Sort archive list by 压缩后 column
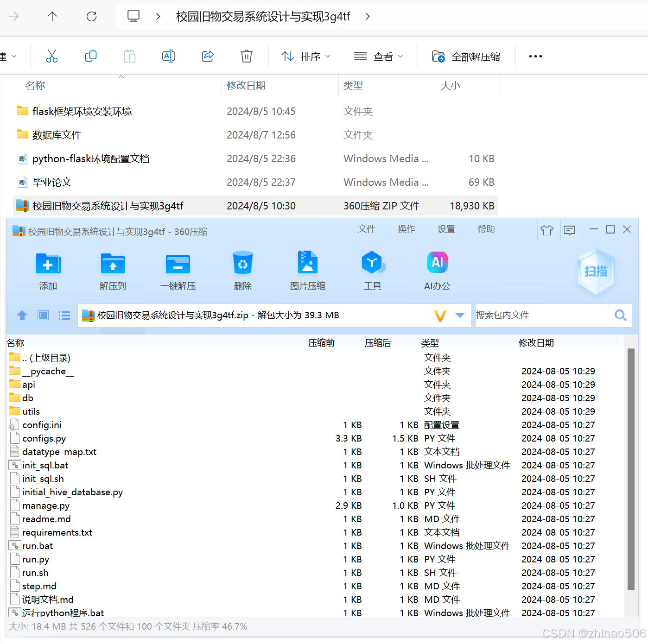 point(378,343)
